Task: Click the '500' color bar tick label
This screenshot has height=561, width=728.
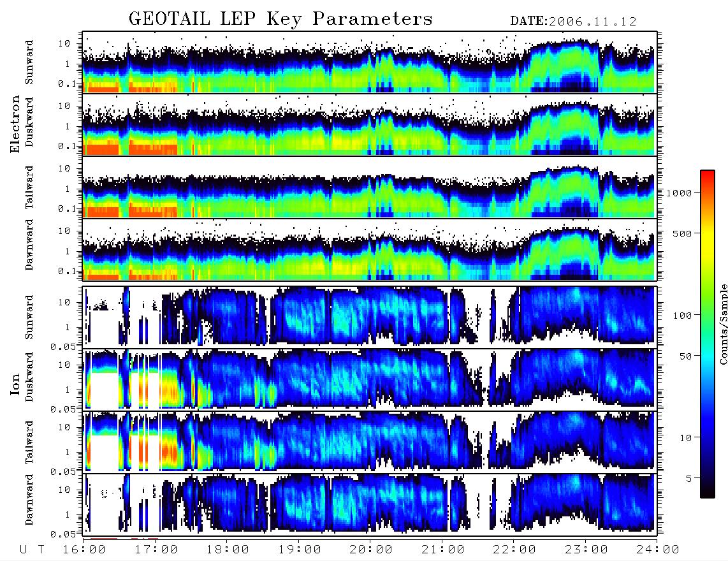Action: pyautogui.click(x=683, y=233)
